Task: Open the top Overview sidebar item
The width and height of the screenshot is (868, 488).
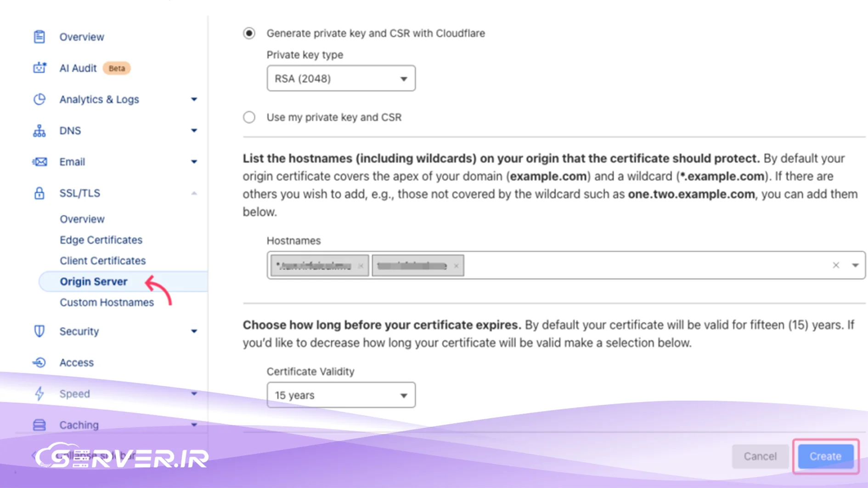Action: pyautogui.click(x=82, y=37)
